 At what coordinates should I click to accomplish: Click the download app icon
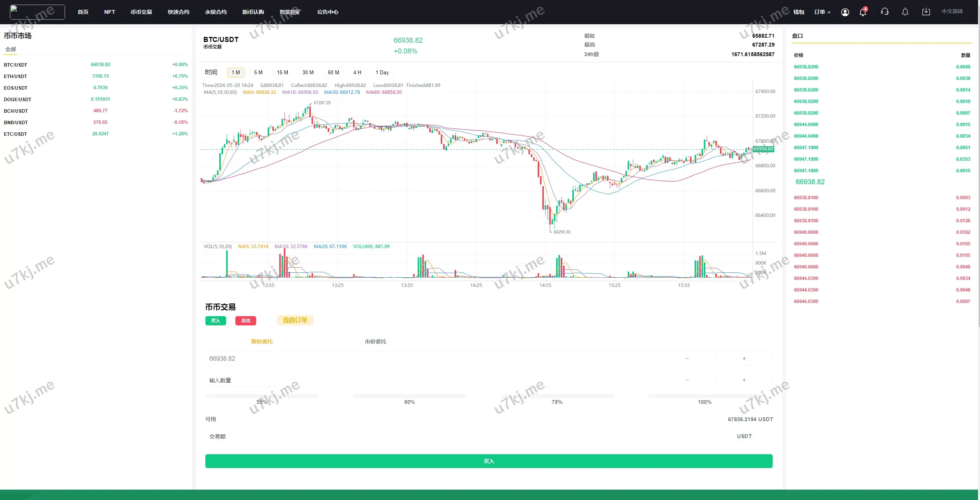tap(926, 12)
